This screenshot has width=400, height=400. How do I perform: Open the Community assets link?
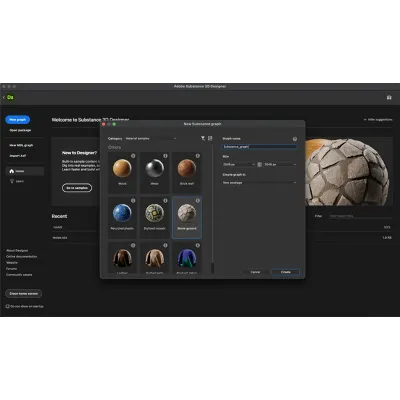[19, 275]
